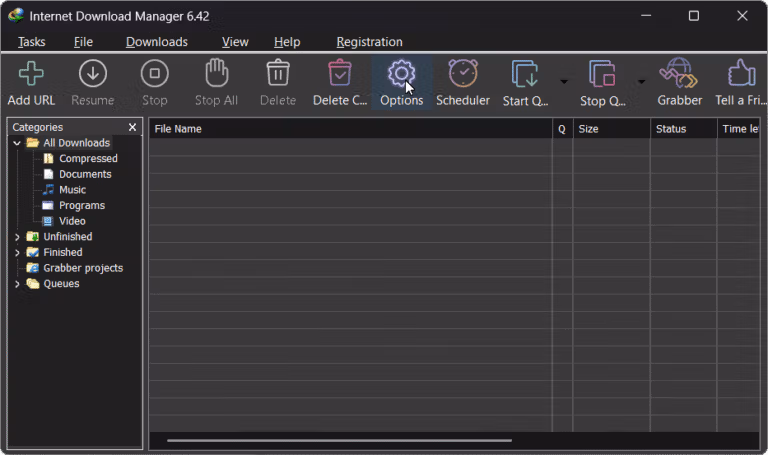Click the Categories panel title
The height and width of the screenshot is (455, 768).
click(x=38, y=127)
